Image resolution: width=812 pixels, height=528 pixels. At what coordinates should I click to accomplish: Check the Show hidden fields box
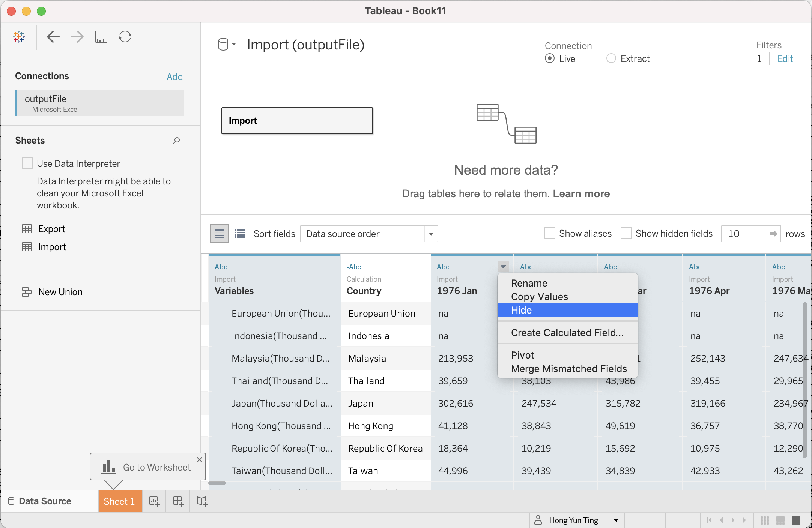pos(626,233)
